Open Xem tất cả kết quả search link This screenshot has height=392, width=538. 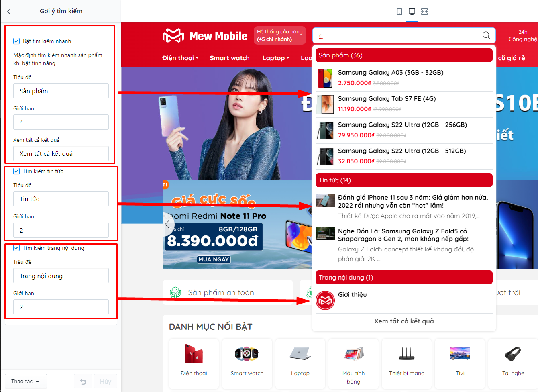(404, 321)
